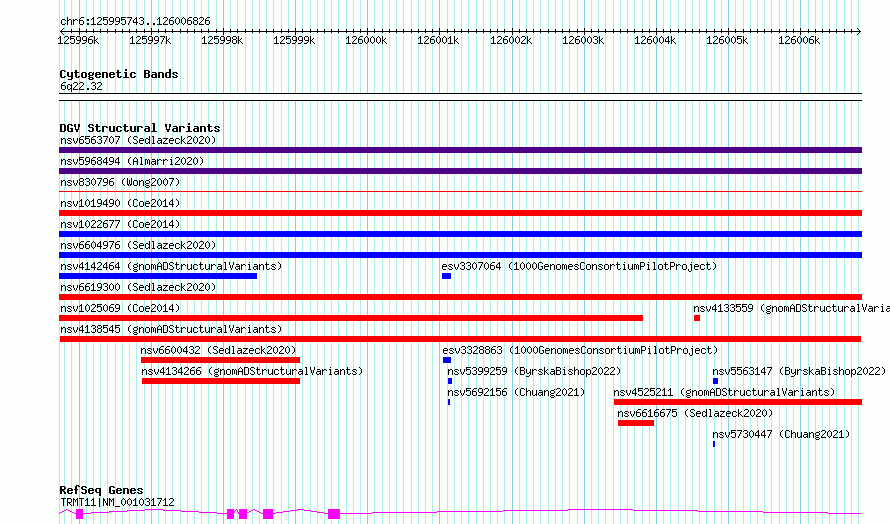Image resolution: width=890 pixels, height=524 pixels.
Task: Select the purple nsv6563707 variant bar
Action: (460, 150)
